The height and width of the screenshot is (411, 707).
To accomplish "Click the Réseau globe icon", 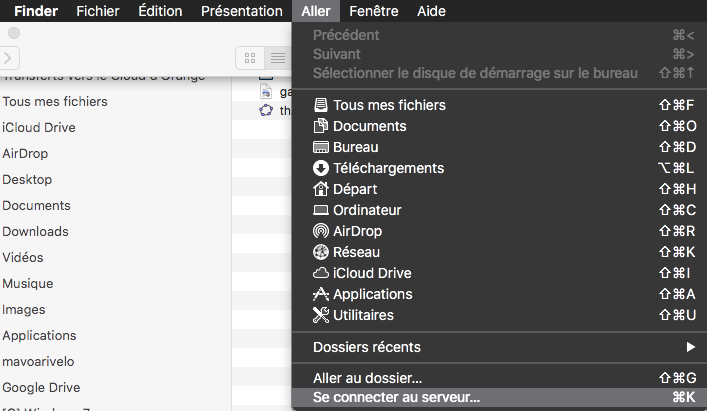I will [320, 252].
